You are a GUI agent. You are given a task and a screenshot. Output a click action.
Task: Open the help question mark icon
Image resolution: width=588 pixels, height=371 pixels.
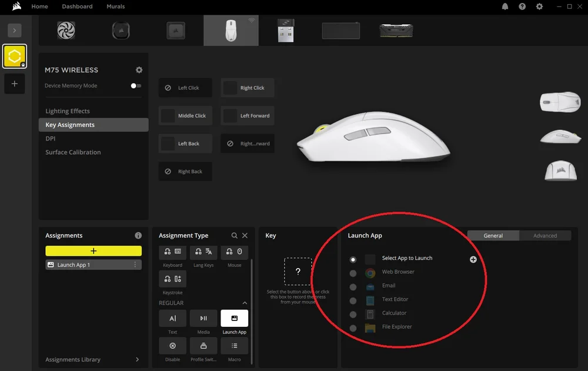point(522,6)
